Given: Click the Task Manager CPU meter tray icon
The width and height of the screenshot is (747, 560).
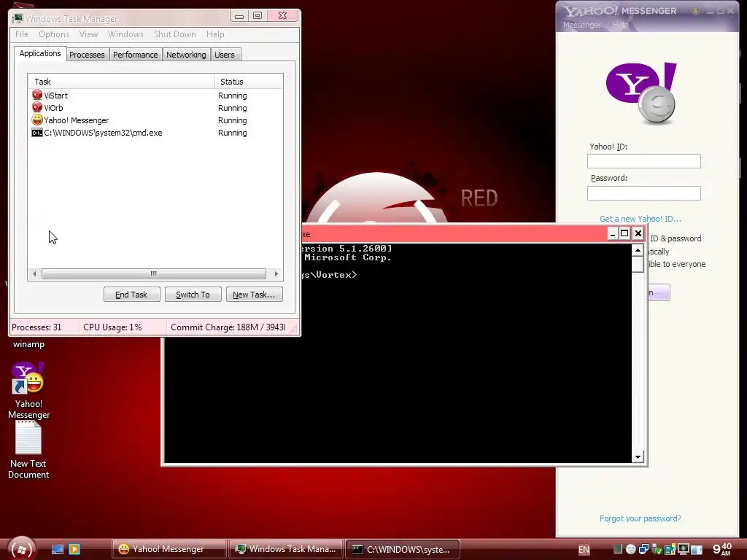Looking at the screenshot, I should 618,549.
